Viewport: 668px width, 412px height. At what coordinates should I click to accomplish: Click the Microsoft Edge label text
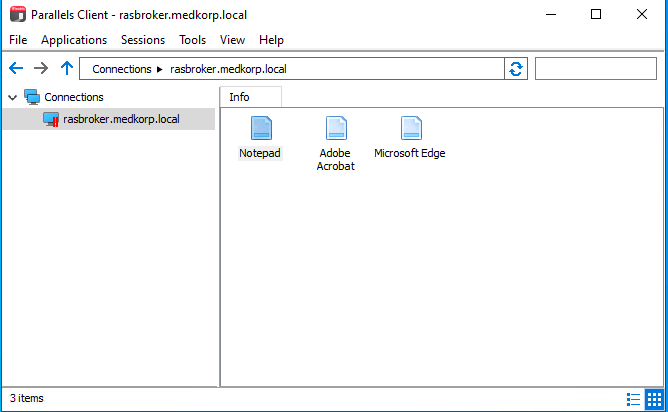click(x=410, y=153)
